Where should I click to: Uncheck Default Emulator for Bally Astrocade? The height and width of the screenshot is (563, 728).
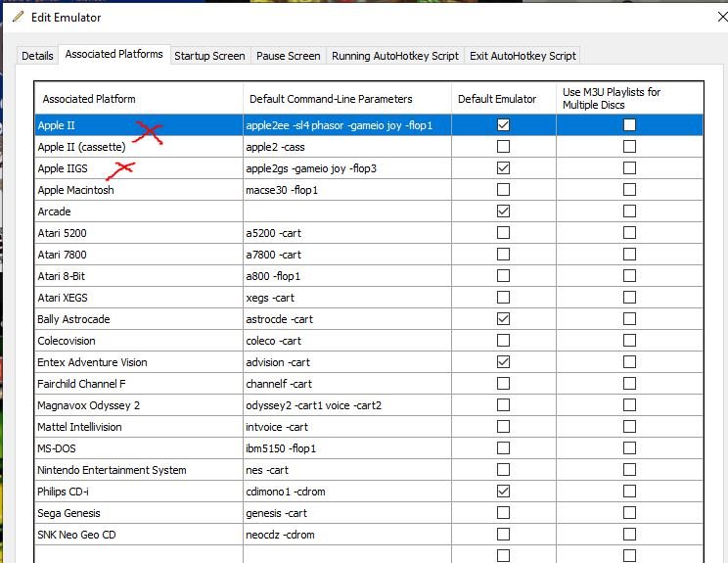click(x=503, y=318)
